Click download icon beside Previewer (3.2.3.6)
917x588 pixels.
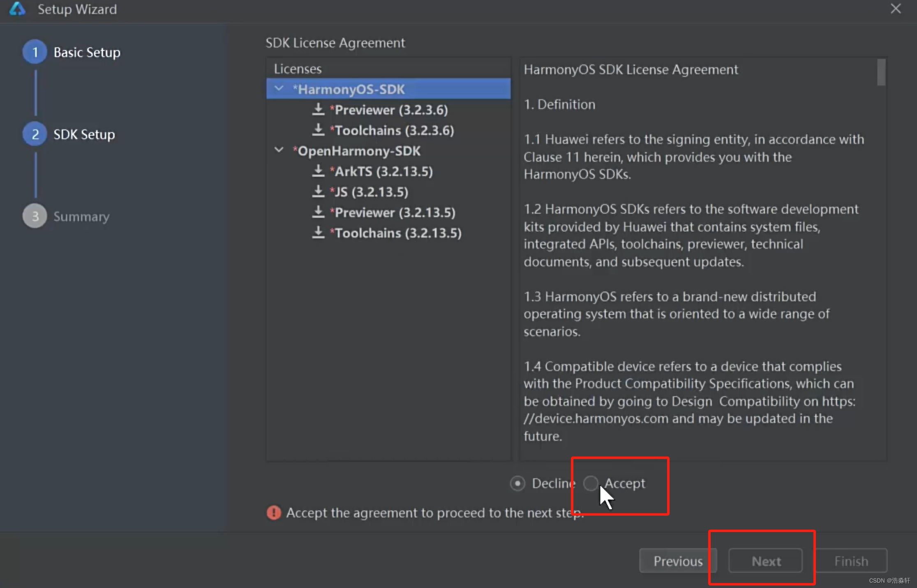pos(318,110)
